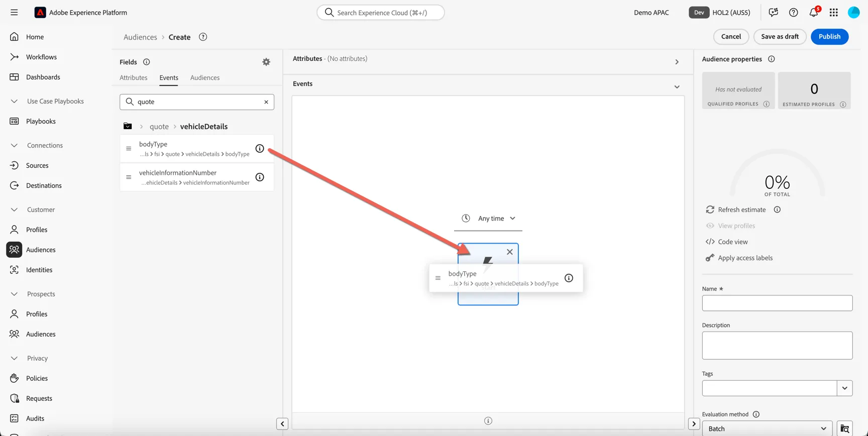The height and width of the screenshot is (436, 868).
Task: Focus the Description text area
Action: [x=777, y=346]
